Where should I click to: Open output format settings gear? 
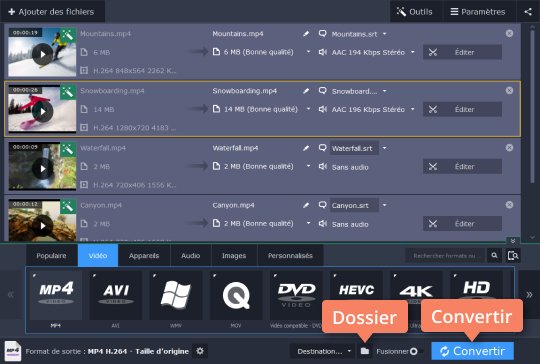point(200,351)
